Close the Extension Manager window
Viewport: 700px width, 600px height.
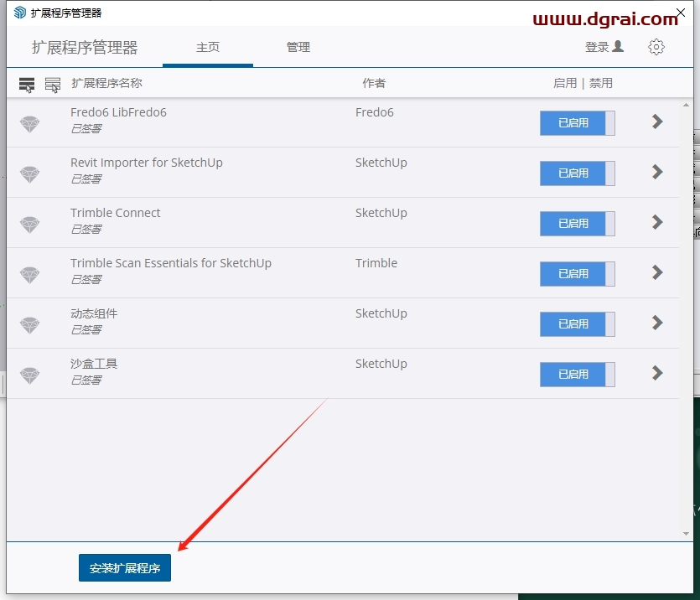point(681,13)
